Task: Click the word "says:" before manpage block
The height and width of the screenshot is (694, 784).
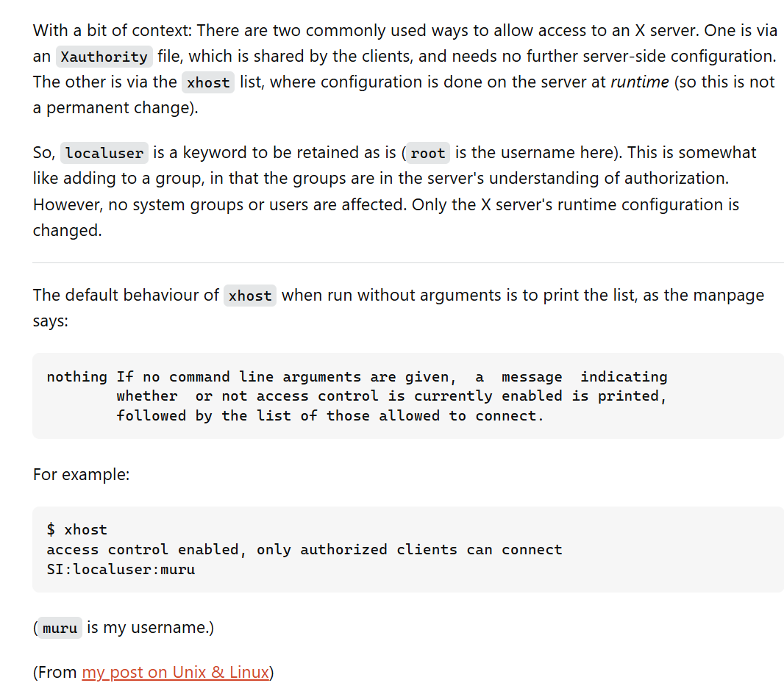Action: [x=51, y=321]
